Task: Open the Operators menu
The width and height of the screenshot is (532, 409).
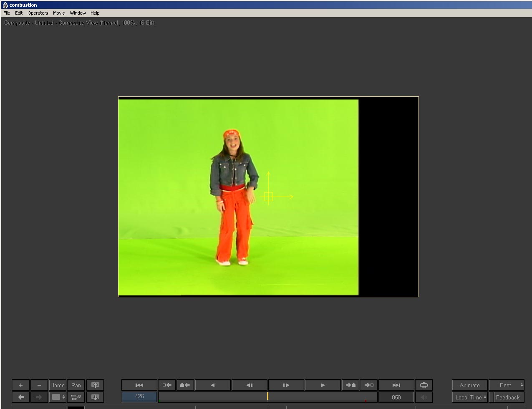Action: coord(38,13)
